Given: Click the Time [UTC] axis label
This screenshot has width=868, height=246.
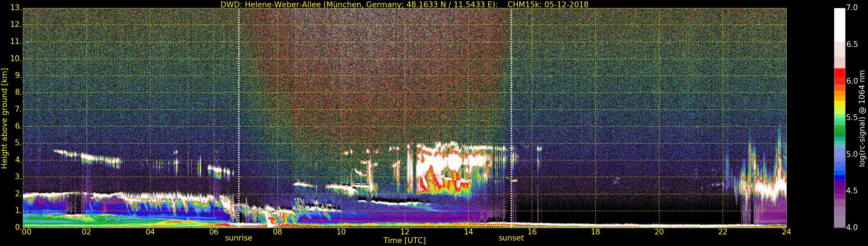Looking at the screenshot, I should [404, 240].
